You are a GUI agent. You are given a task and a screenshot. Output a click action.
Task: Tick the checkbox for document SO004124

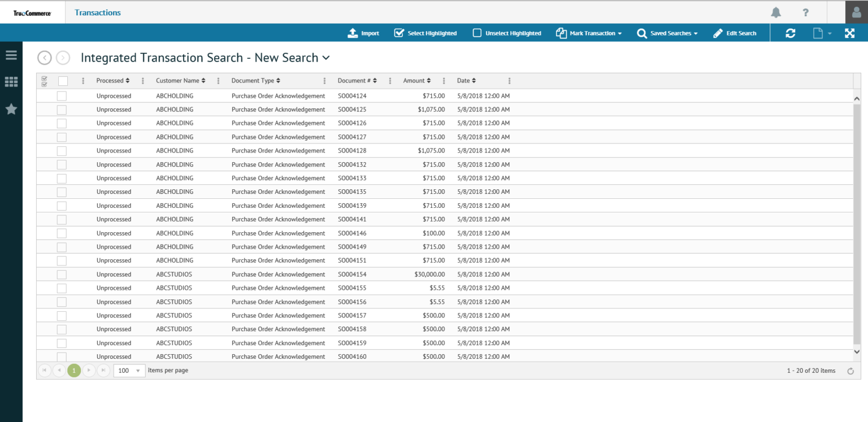point(62,96)
